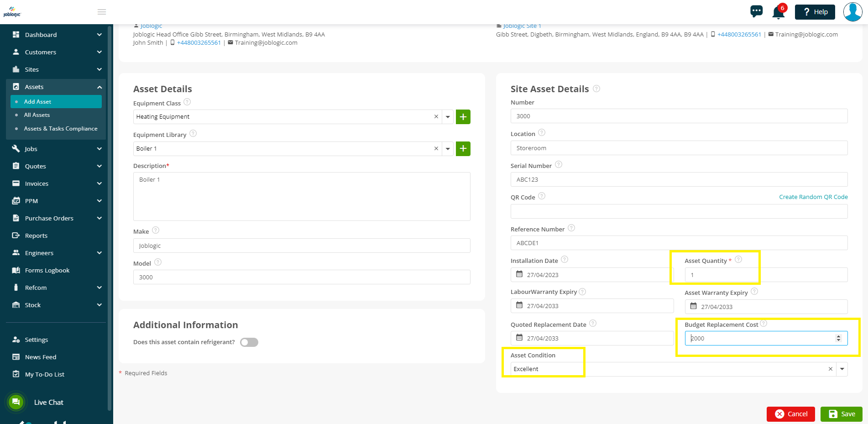Clear the Excellent asset condition value
Image resolution: width=868 pixels, height=424 pixels.
(831, 369)
